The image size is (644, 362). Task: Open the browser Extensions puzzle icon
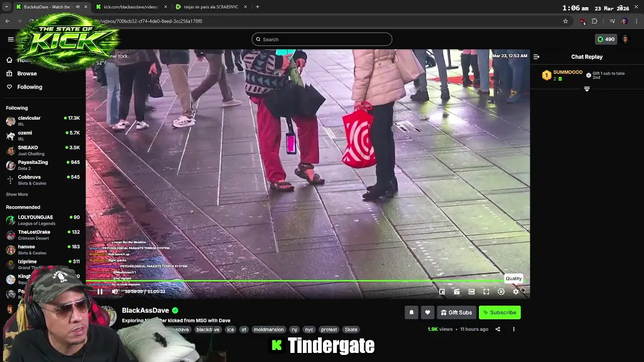tap(595, 21)
